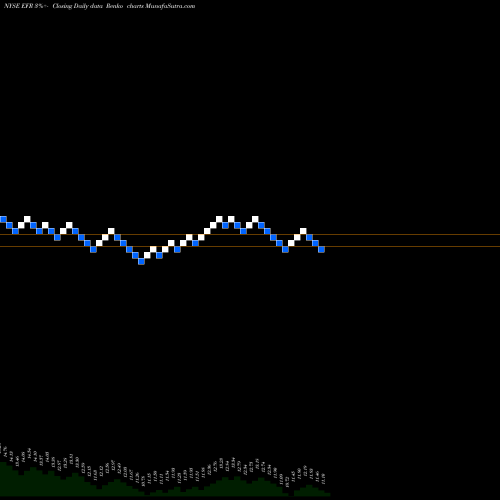This screenshot has height=500, width=500.
Task: Click the Closing Daily data label
Action: tap(77, 6)
